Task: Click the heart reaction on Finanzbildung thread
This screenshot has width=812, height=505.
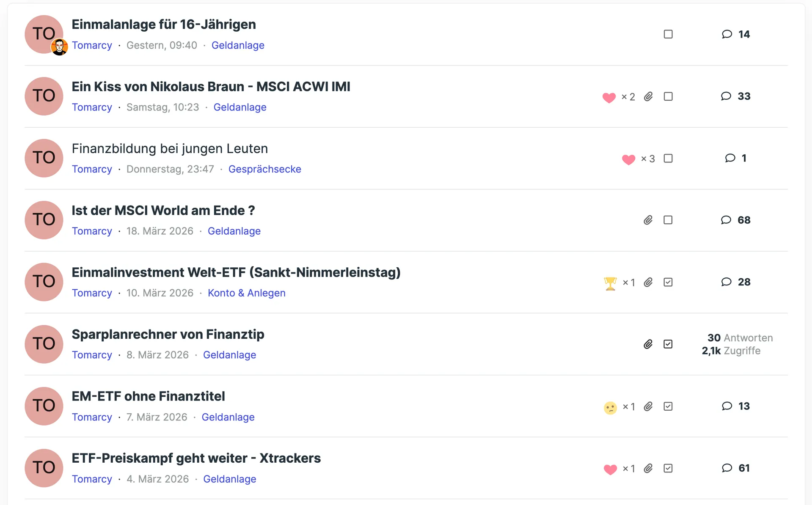Action: click(x=628, y=159)
